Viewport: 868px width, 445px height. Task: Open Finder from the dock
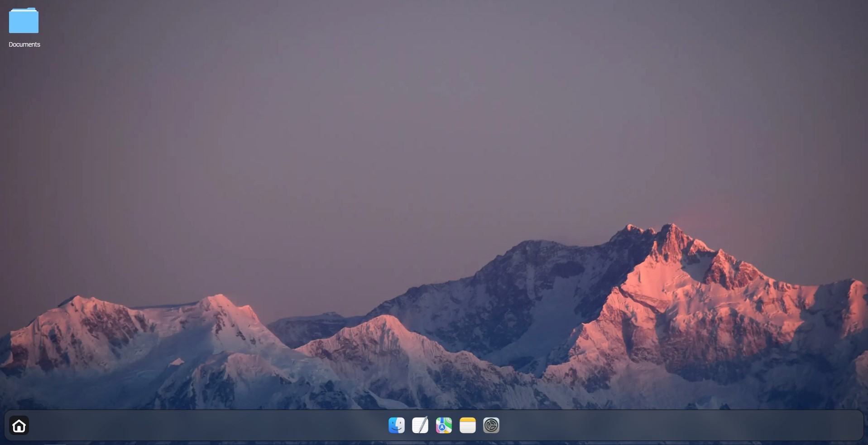point(396,426)
